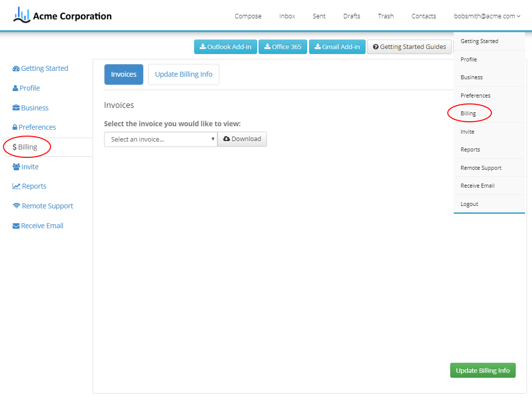This screenshot has width=532, height=397.
Task: Click the dashboard icon beside Getting Started
Action: [16, 69]
